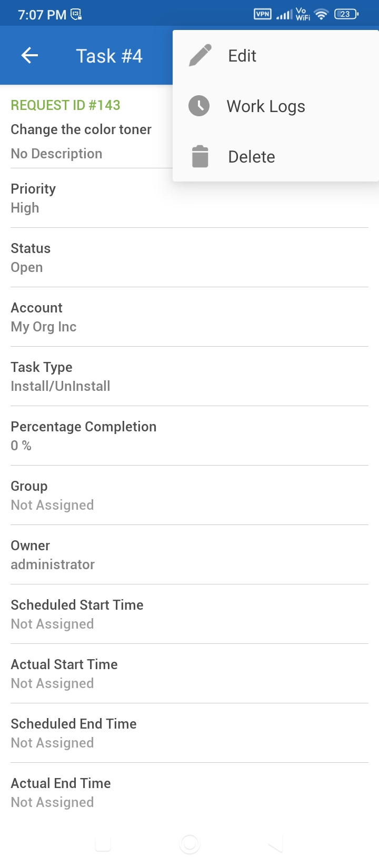Tap the VPN status bar icon
This screenshot has height=868, width=379.
pyautogui.click(x=263, y=14)
